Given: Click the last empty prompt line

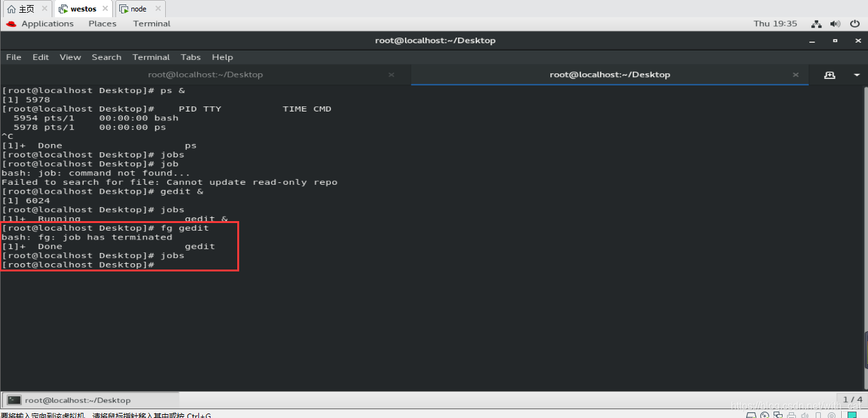Looking at the screenshot, I should tap(78, 264).
